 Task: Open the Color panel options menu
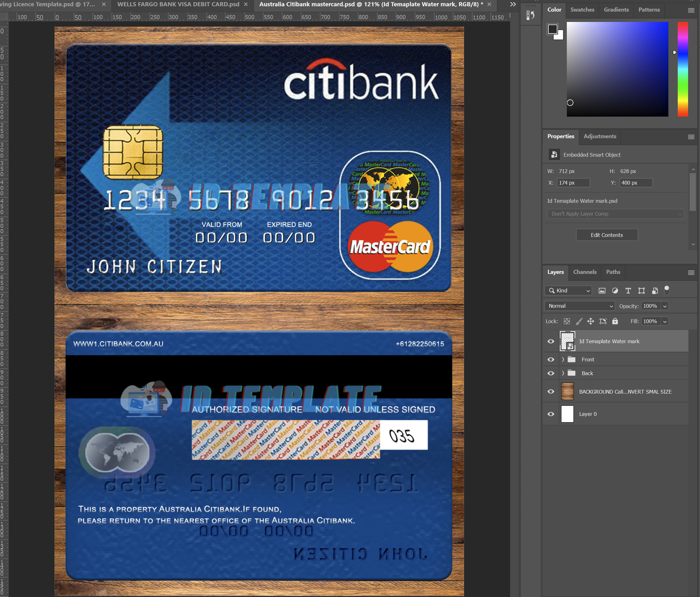(x=691, y=10)
